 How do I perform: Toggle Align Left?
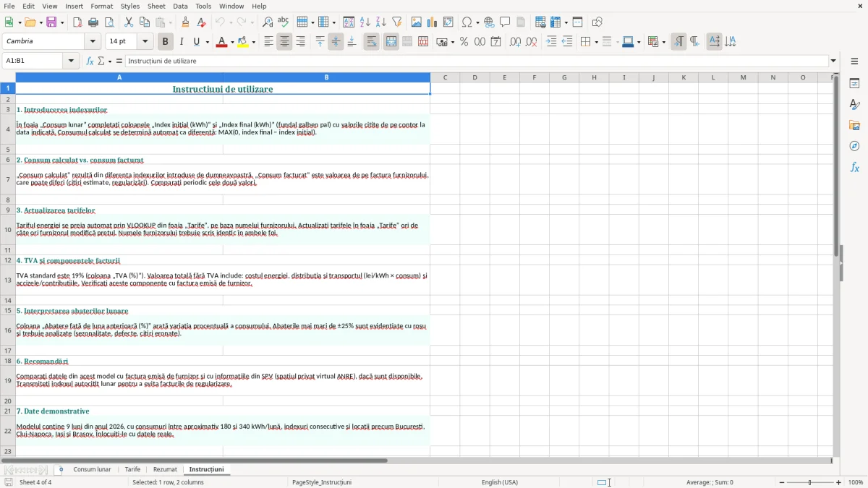coord(268,42)
